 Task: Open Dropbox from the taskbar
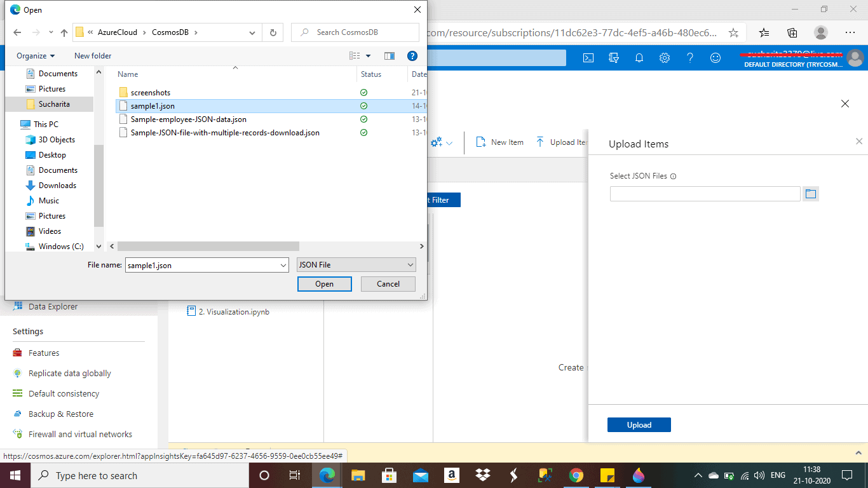click(x=483, y=475)
